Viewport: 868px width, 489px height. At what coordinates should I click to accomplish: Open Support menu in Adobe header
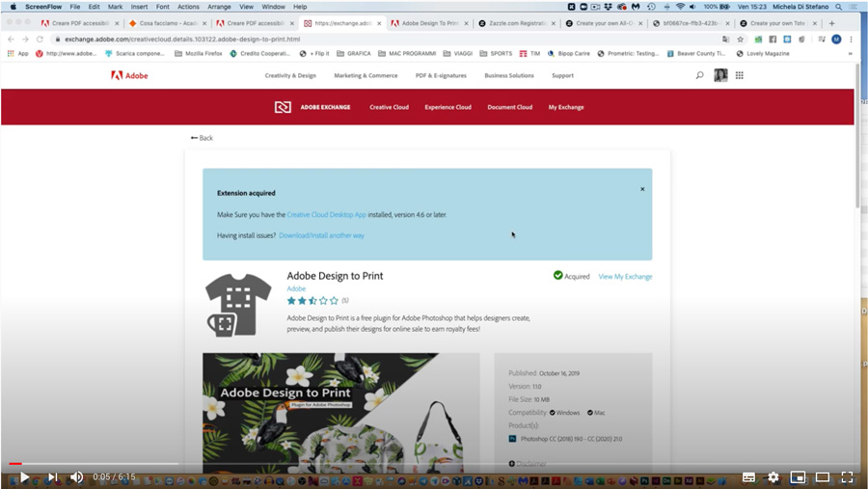pyautogui.click(x=562, y=75)
